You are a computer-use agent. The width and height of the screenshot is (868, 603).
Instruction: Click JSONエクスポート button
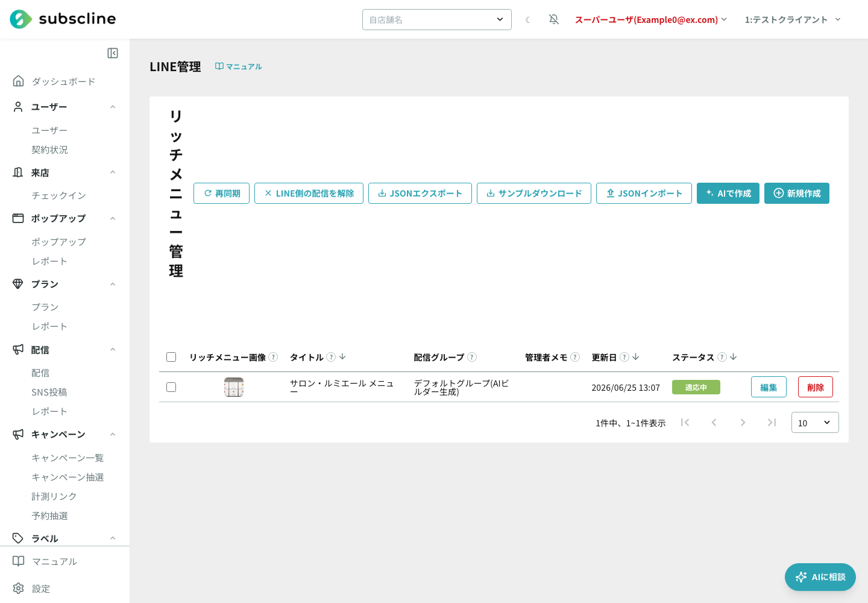tap(420, 194)
